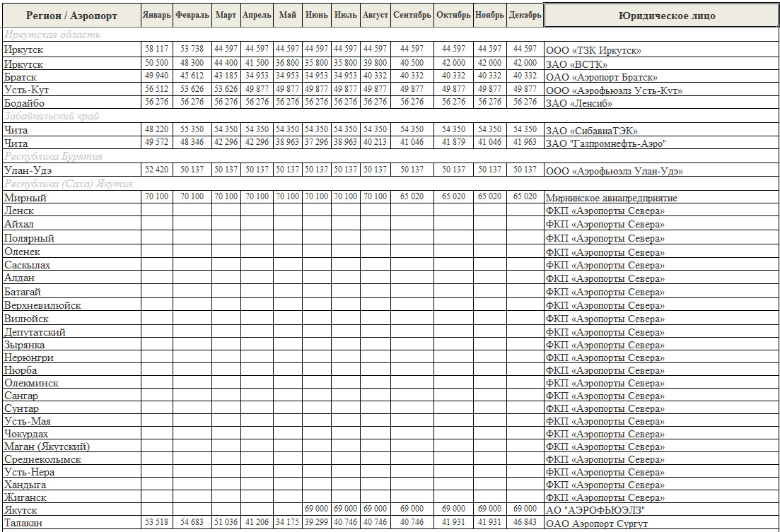Image resolution: width=780 pixels, height=532 pixels.
Task: Select the legal entity 'АО "АЭРОФЬЮЭЛЗ"'
Action: tap(595, 510)
